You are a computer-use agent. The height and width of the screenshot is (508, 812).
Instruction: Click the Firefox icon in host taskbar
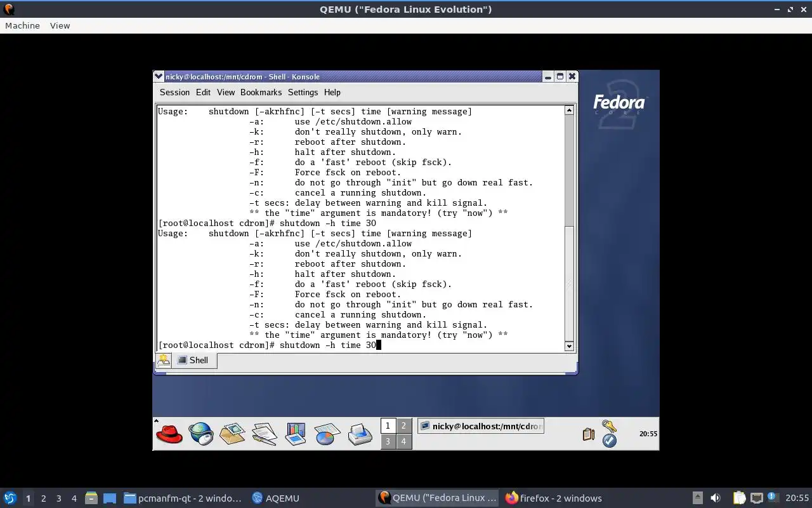pos(511,498)
